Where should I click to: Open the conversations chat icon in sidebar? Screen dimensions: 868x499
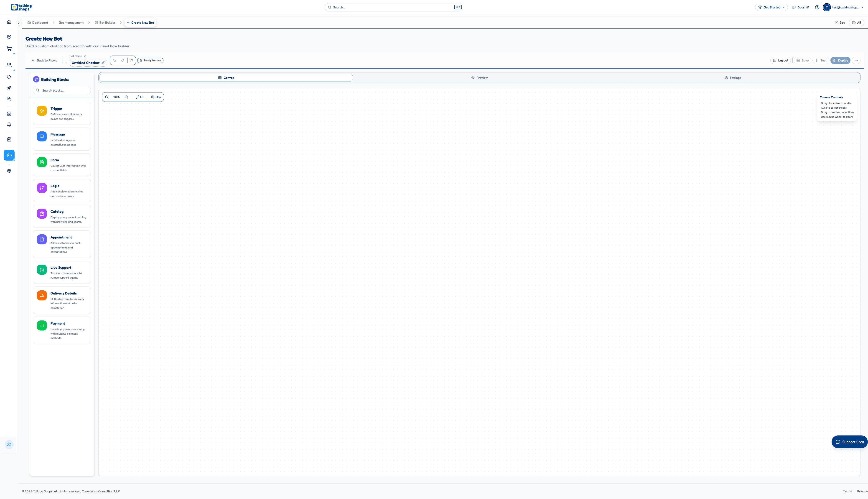(9, 99)
